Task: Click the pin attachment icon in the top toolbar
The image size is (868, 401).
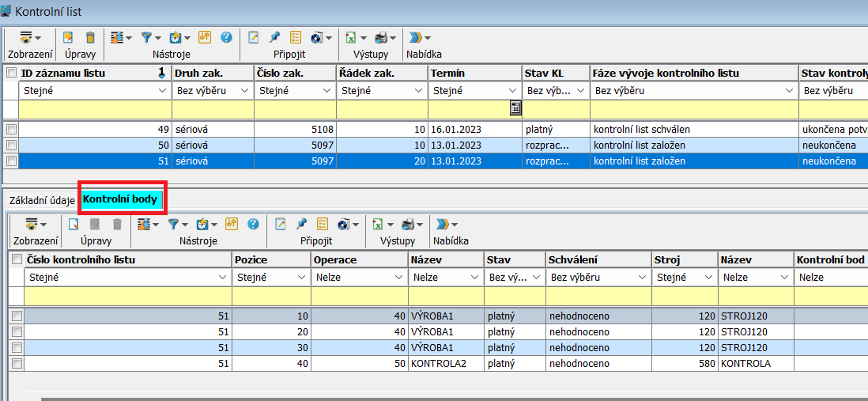Action: (274, 37)
